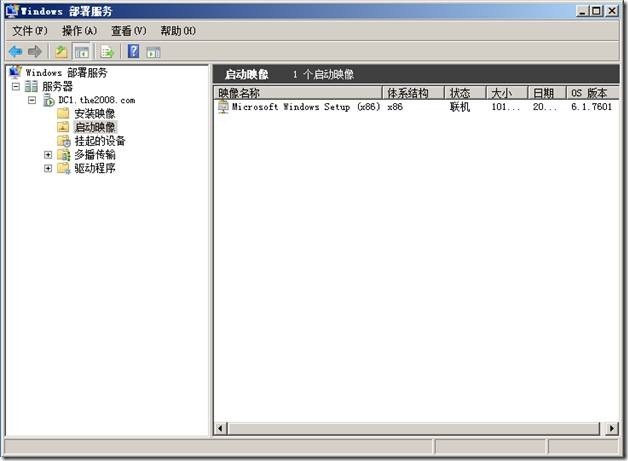Select the 安装映像 tree item
Image resolution: width=628 pixels, height=461 pixels.
(95, 114)
